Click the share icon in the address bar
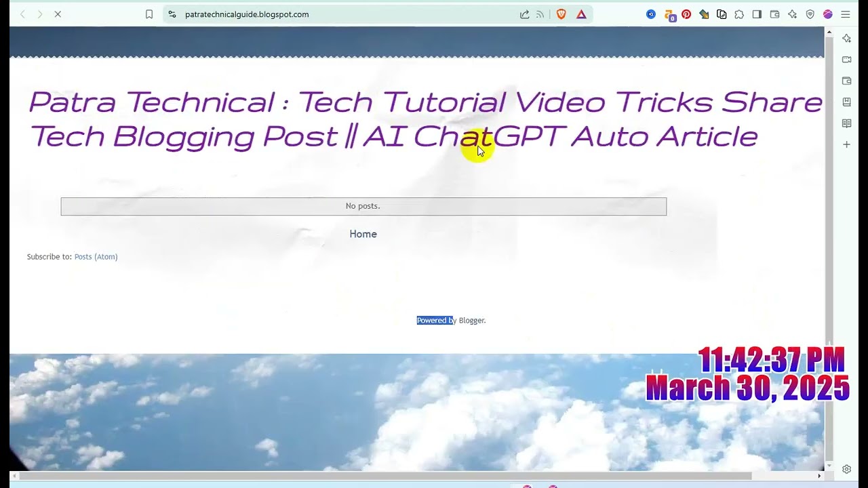This screenshot has width=868, height=488. [524, 14]
